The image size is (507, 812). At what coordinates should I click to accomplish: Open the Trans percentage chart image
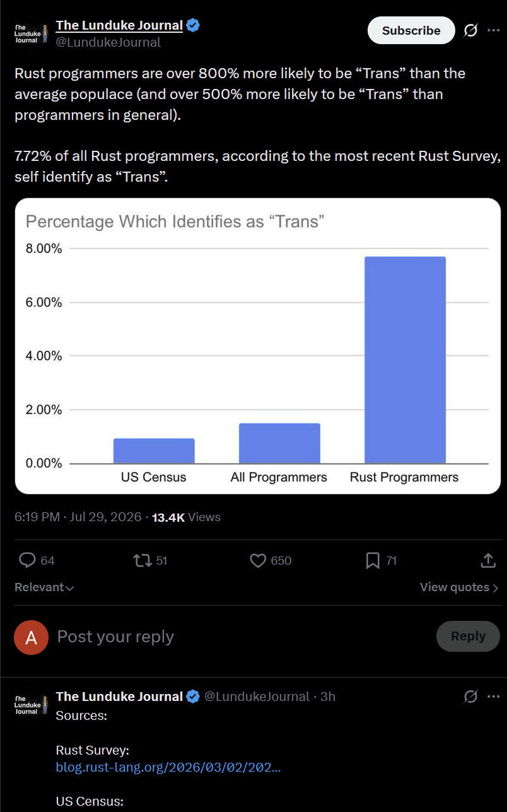click(x=258, y=346)
